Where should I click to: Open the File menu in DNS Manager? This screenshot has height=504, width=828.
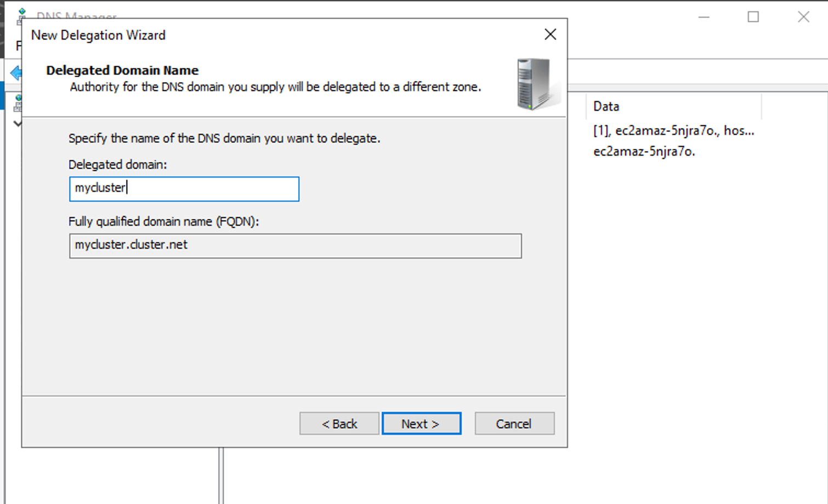point(19,46)
